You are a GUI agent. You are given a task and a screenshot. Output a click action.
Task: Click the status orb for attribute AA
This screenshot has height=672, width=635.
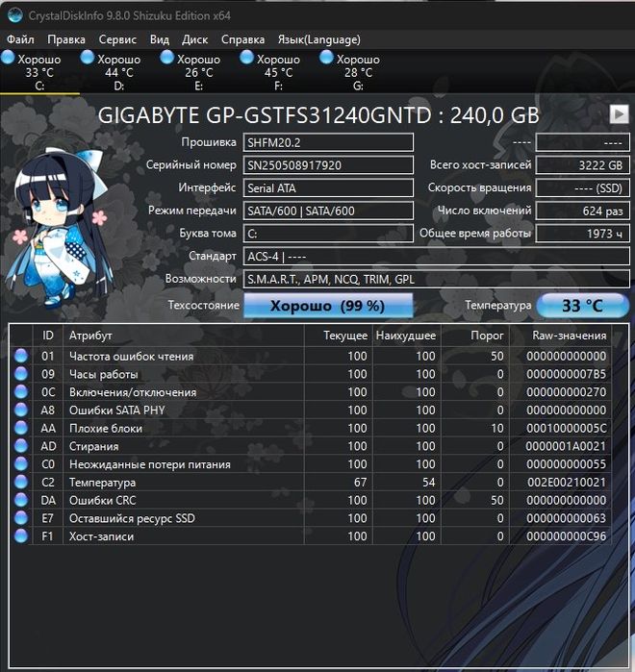pos(21,428)
